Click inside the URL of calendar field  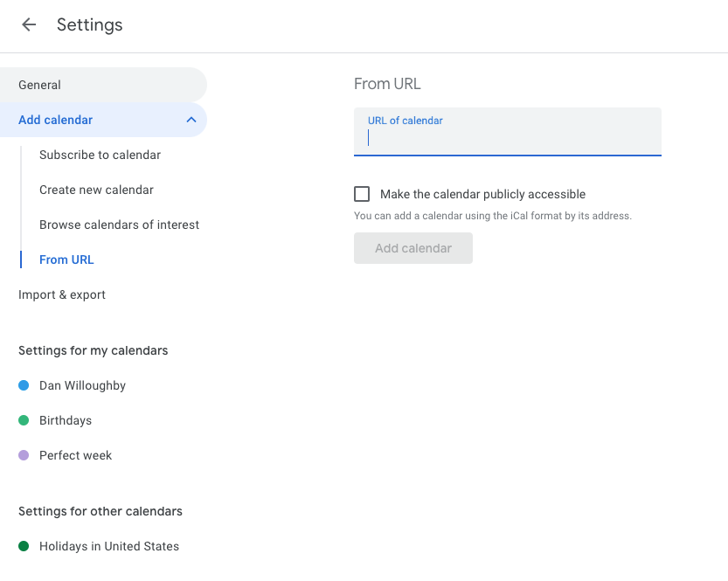pyautogui.click(x=507, y=137)
